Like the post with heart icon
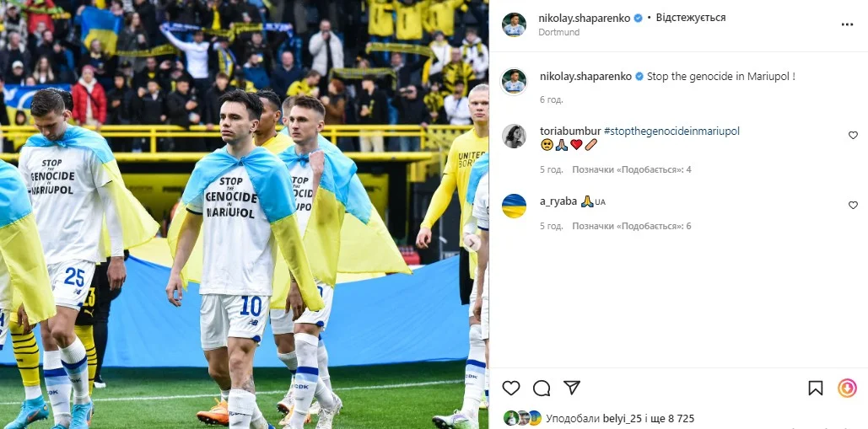The width and height of the screenshot is (868, 429). point(511,388)
